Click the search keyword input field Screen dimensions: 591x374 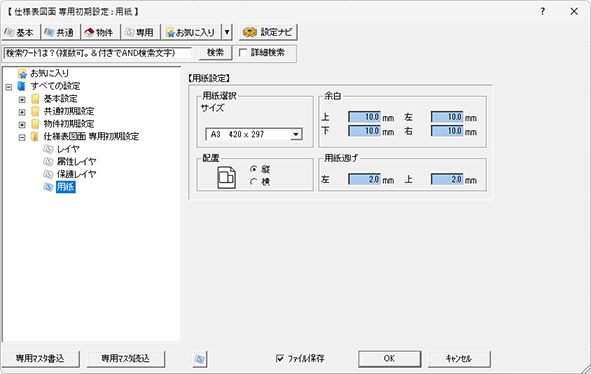pyautogui.click(x=98, y=53)
